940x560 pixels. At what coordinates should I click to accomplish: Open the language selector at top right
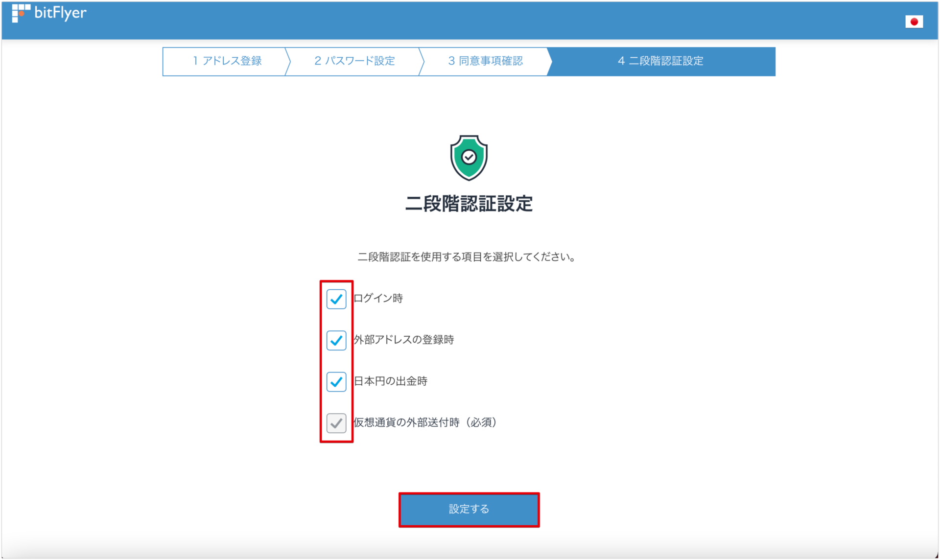pyautogui.click(x=915, y=22)
